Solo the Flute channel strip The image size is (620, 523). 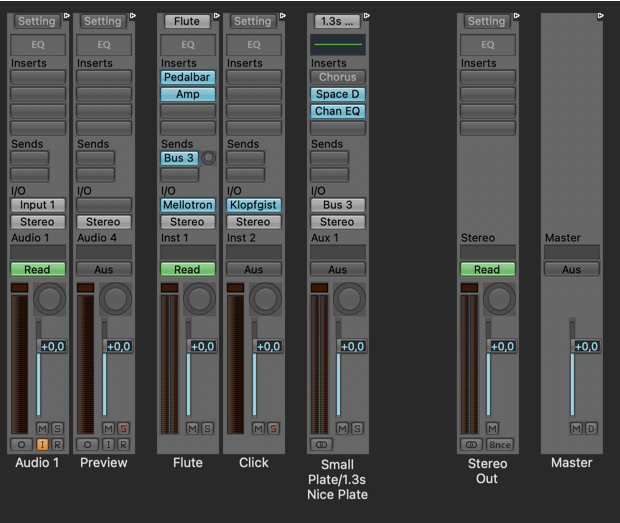(x=207, y=428)
